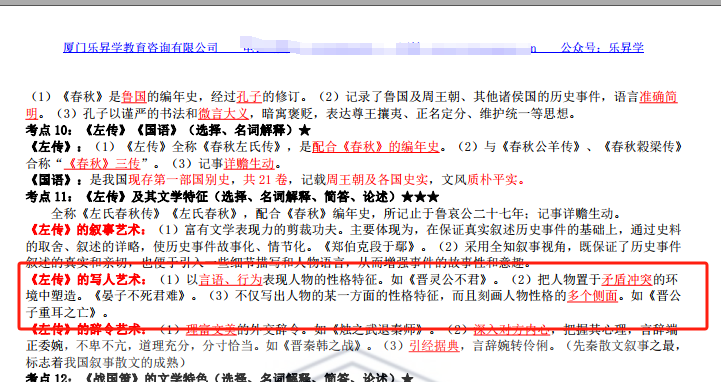Click the title 《左氏春秋传》
Image resolution: width=721 pixels, height=382 pixels.
[x=121, y=213]
